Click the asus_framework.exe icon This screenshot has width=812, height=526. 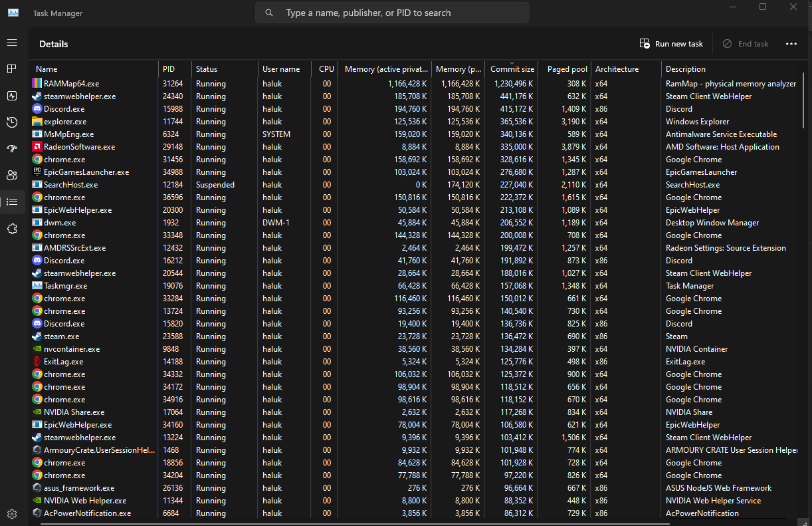tap(37, 488)
